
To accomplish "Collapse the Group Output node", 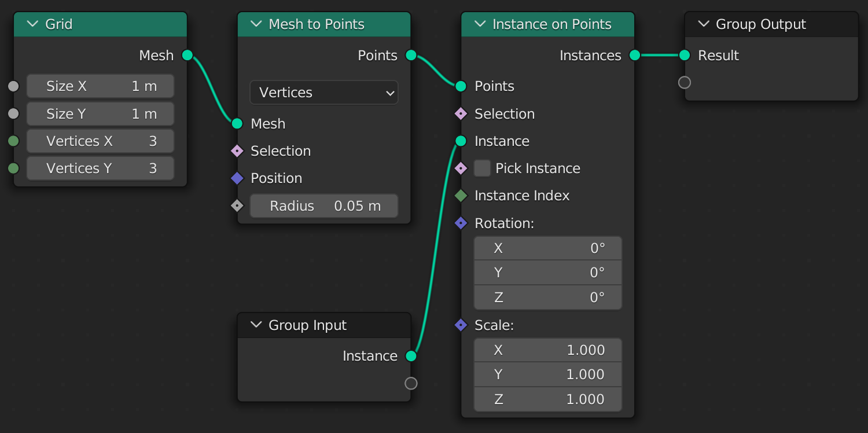I will pos(704,24).
